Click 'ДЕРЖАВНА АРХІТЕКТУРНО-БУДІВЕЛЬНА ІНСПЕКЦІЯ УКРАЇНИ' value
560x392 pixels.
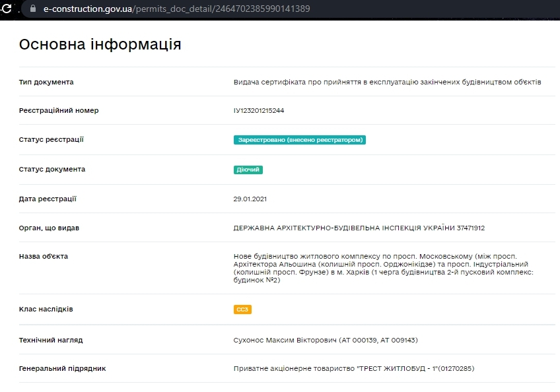359,228
